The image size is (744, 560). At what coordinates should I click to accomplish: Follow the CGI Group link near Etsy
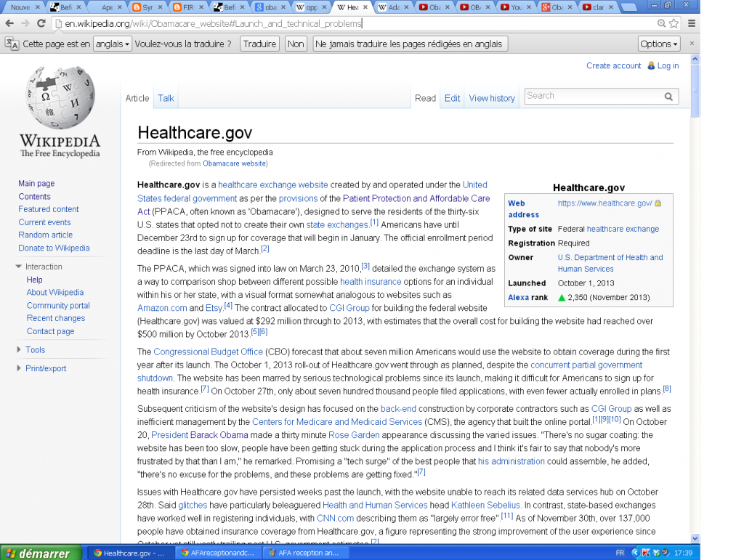(x=349, y=308)
